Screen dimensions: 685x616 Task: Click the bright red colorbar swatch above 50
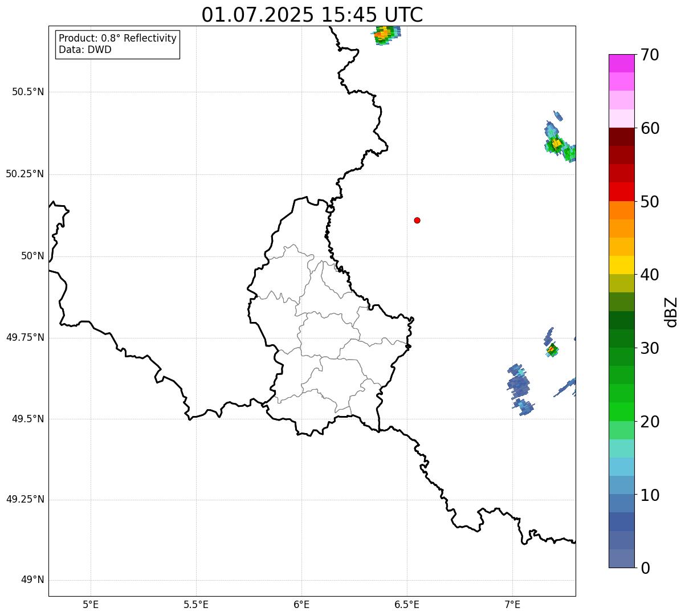(622, 192)
